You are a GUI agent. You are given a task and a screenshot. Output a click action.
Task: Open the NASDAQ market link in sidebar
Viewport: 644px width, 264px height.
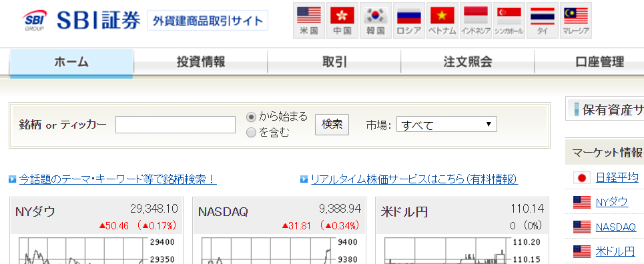(616, 227)
